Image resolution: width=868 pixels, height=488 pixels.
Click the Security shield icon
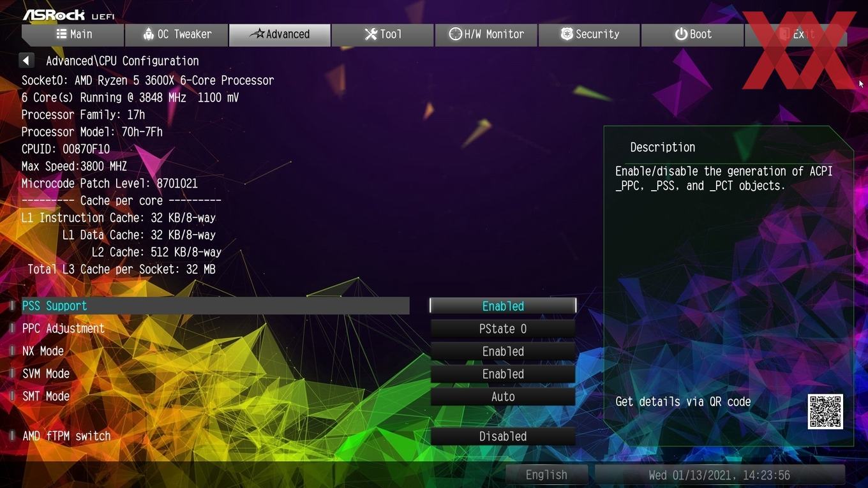click(567, 34)
